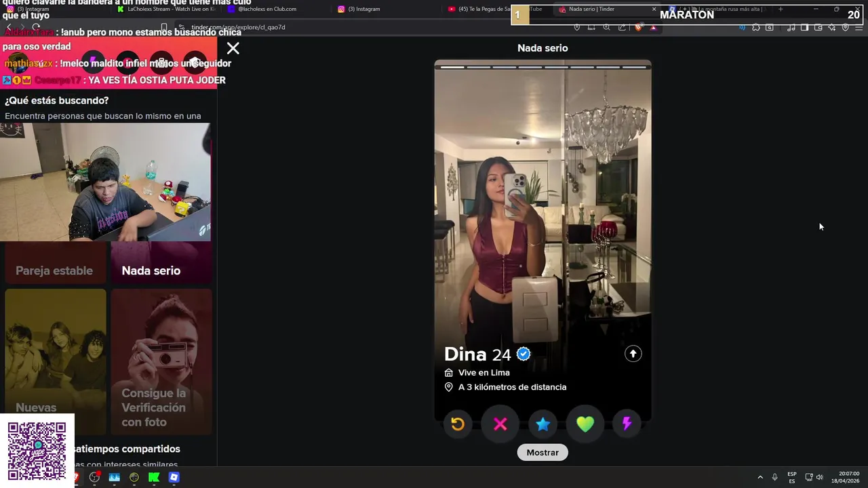Open the blue photo app taskbar icon

[x=114, y=477]
